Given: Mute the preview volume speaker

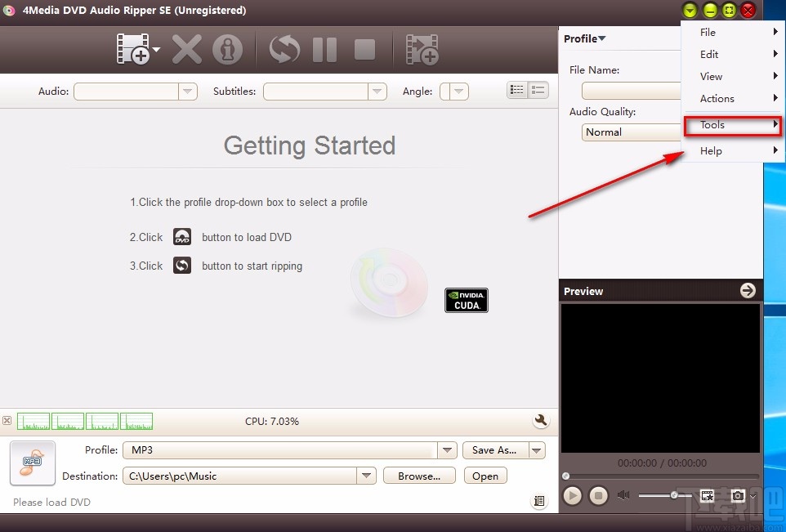Looking at the screenshot, I should [x=624, y=495].
